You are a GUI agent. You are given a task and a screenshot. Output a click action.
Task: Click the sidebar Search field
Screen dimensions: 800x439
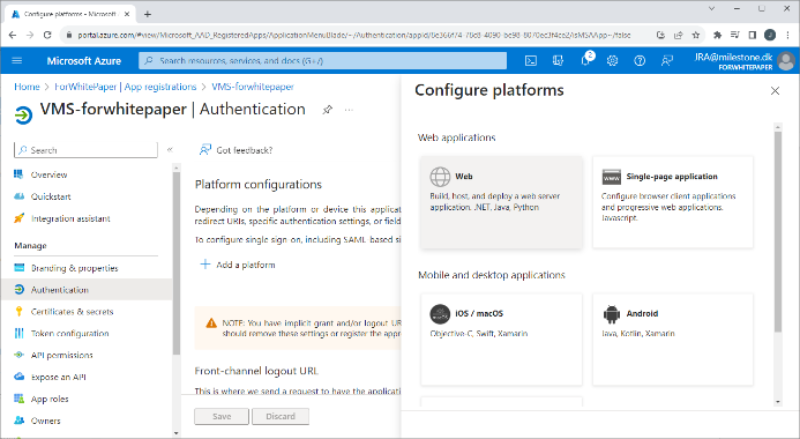pos(86,150)
